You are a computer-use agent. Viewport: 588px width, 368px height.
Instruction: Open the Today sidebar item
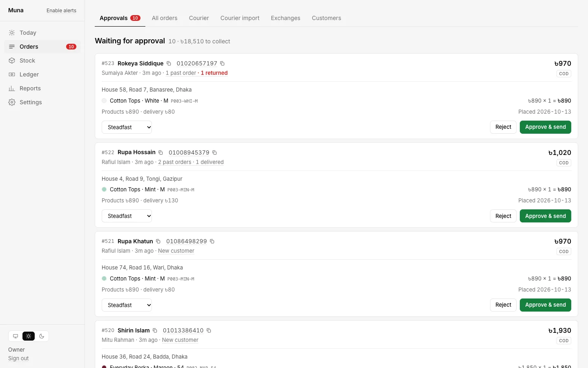tap(42, 33)
